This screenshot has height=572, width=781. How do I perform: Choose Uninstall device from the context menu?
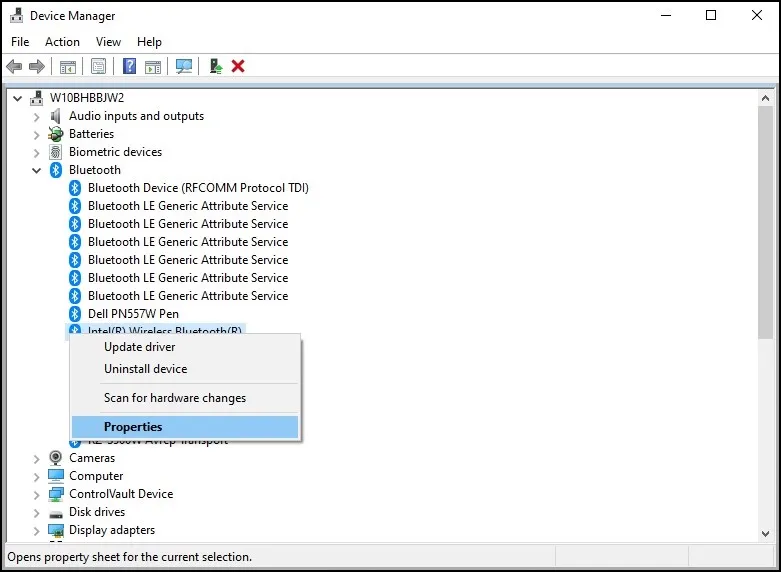click(145, 369)
